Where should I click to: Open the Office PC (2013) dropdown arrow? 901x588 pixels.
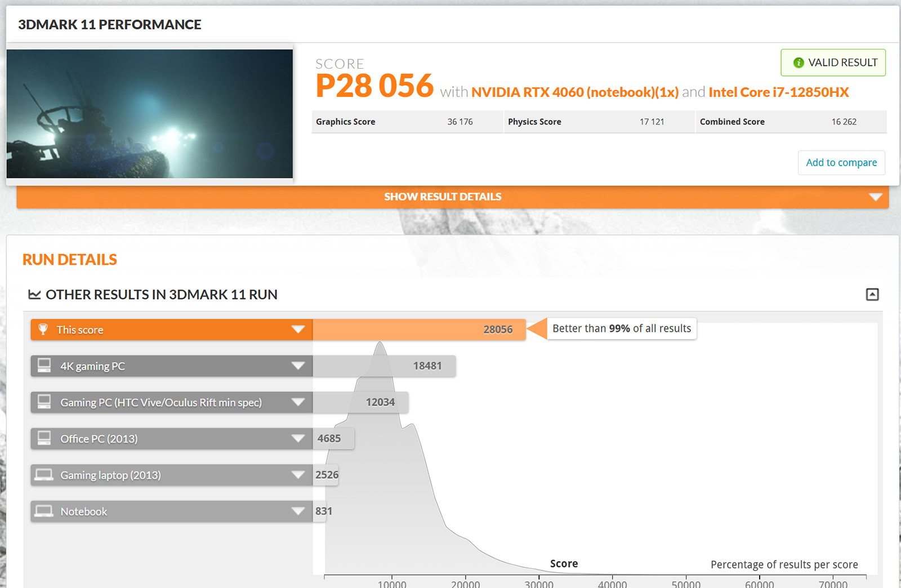[x=298, y=439]
